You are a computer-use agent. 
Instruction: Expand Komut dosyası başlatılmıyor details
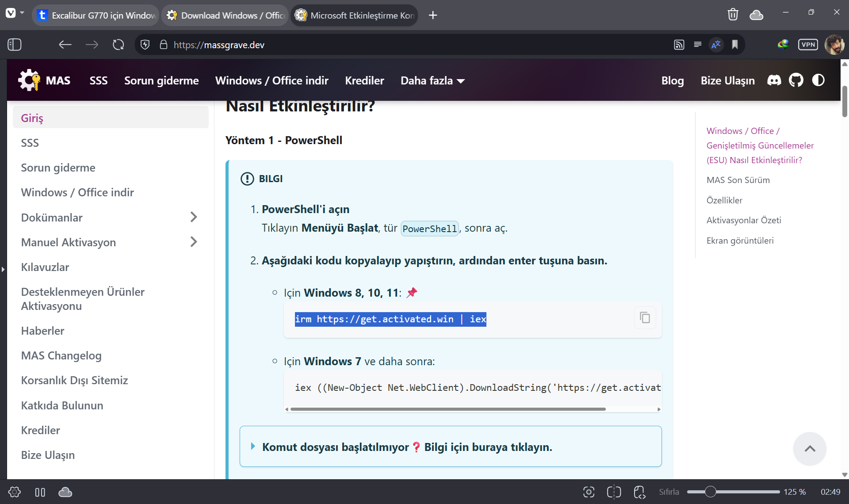(x=451, y=447)
